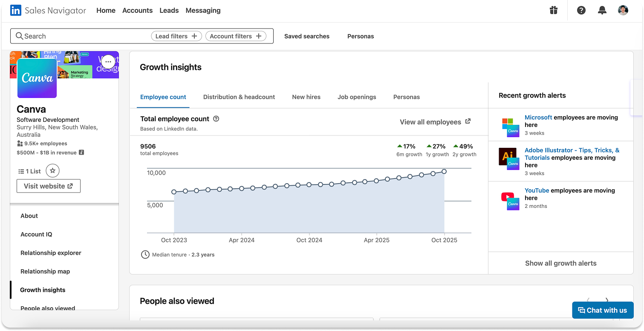
Task: Click the YouTube alert logo
Action: tap(510, 201)
